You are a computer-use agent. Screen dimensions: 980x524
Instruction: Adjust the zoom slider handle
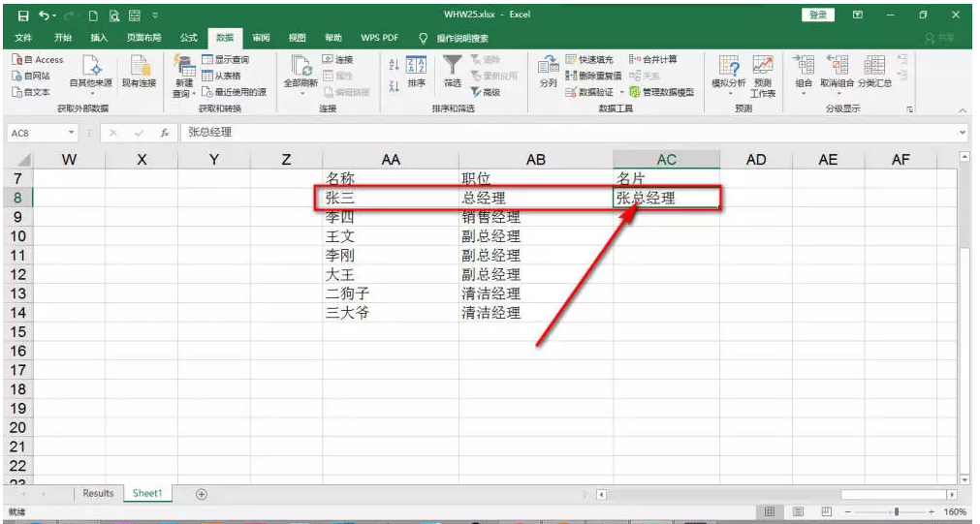tap(897, 512)
